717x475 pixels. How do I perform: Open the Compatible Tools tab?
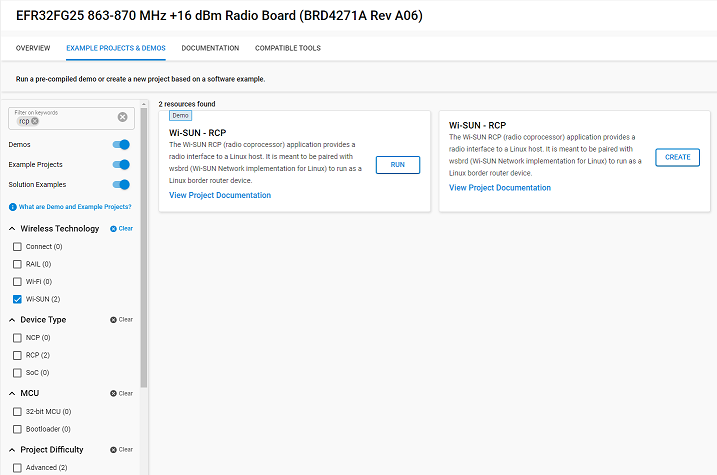pos(287,48)
